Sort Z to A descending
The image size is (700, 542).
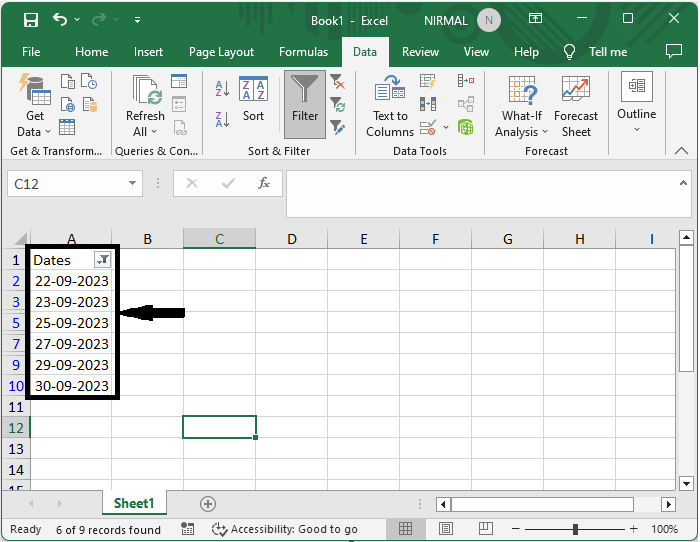coord(222,120)
